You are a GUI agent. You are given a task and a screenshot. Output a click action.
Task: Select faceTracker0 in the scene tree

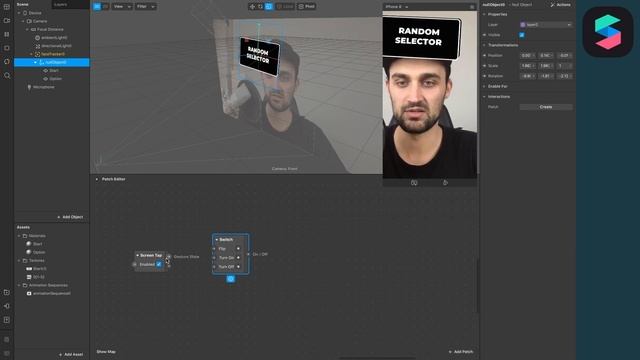(x=49, y=54)
